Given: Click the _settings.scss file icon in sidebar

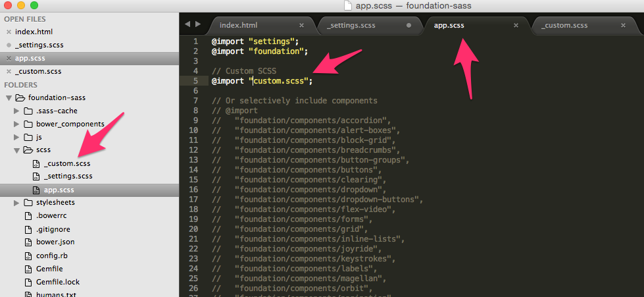Looking at the screenshot, I should click(36, 176).
